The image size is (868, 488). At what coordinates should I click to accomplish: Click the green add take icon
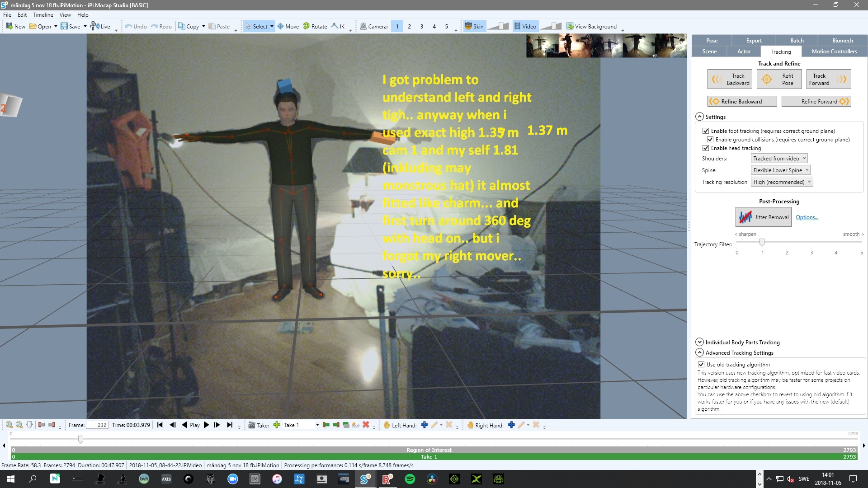pos(277,425)
